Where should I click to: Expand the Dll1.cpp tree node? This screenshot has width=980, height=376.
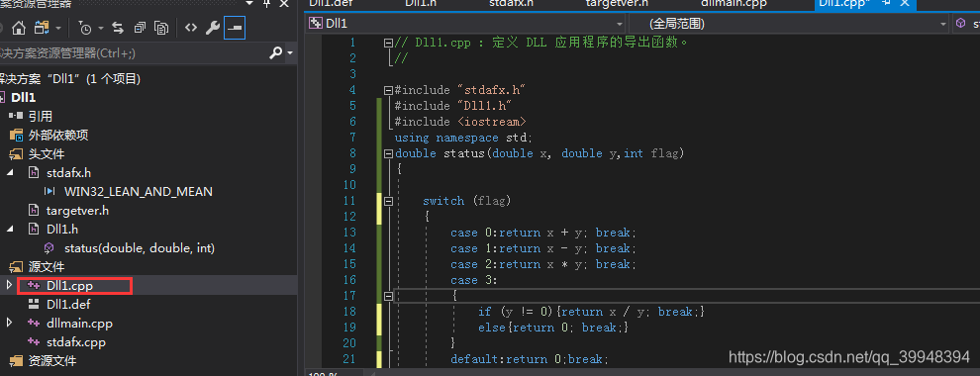(x=9, y=285)
